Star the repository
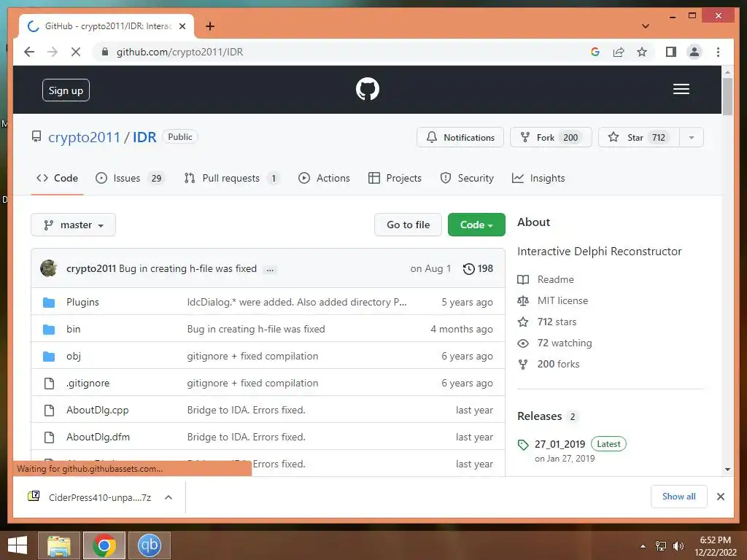Viewport: 747px width, 560px height. (x=638, y=138)
